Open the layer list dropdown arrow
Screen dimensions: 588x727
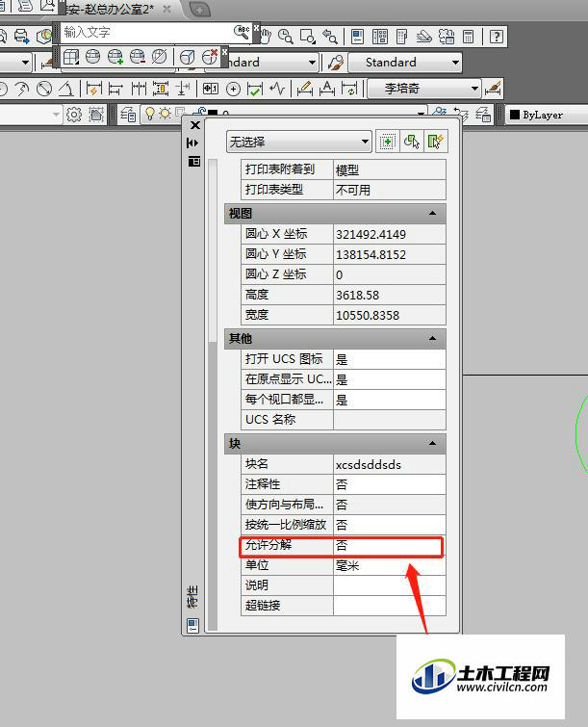tap(421, 113)
